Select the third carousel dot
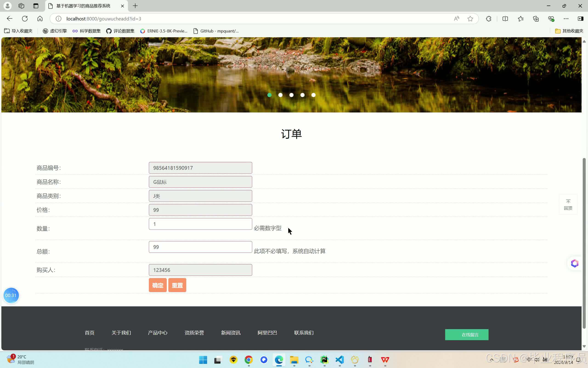588x368 pixels. pos(291,95)
